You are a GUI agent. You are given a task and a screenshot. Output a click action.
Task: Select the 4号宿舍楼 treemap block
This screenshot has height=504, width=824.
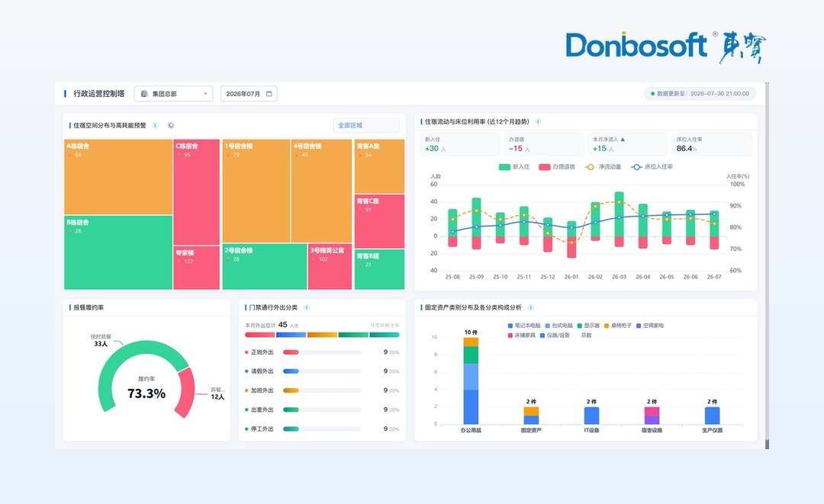[322, 191]
